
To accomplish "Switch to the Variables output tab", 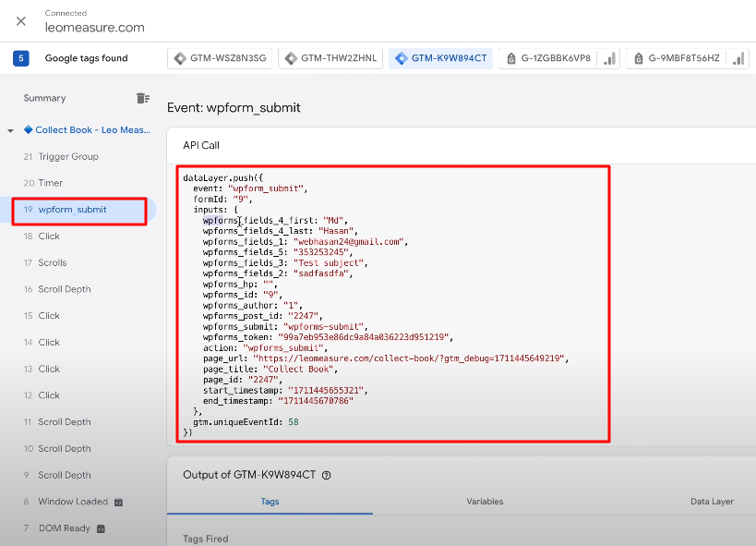I will coord(485,502).
